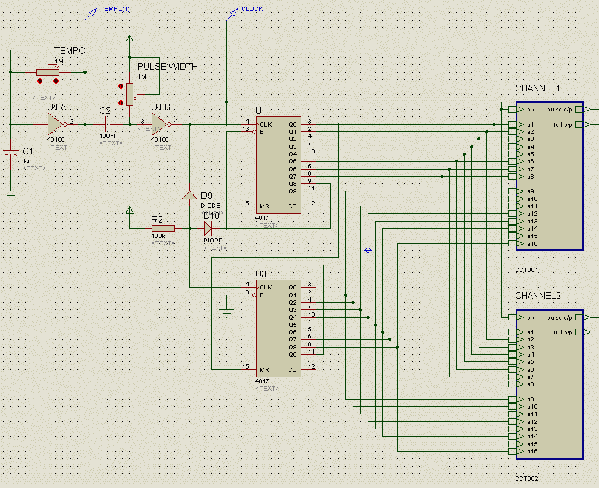Image resolution: width=599 pixels, height=488 pixels.
Task: Click the right red adjust dot under TEMPO
Action: [56, 81]
